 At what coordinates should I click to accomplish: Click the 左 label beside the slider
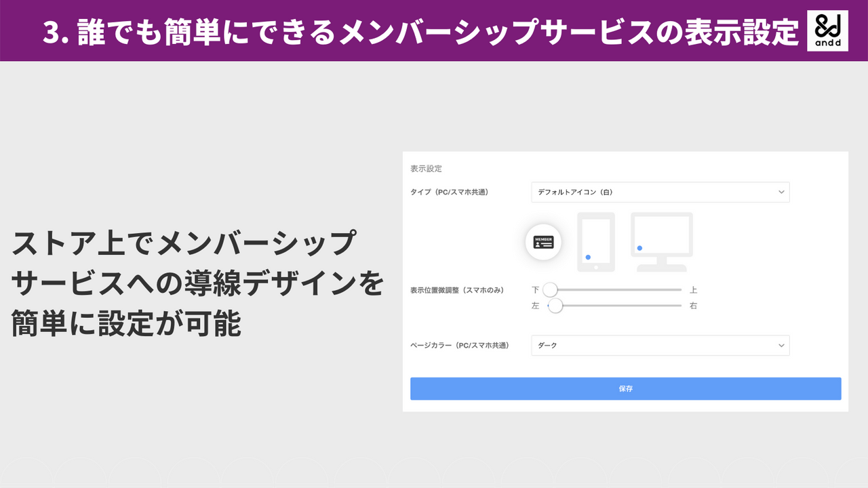[536, 306]
